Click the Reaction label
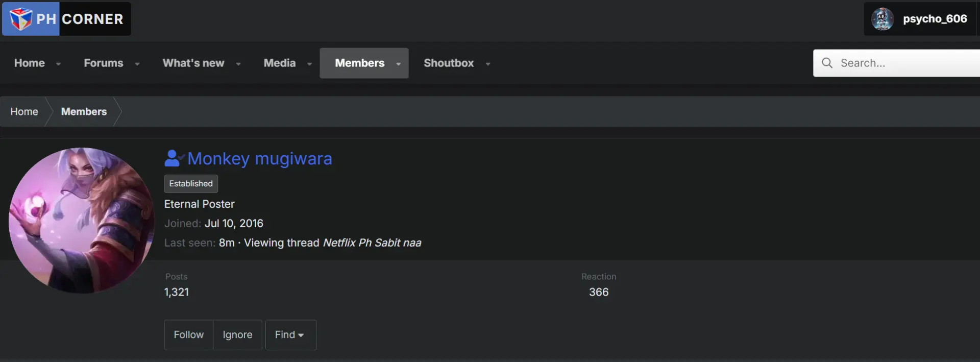This screenshot has width=980, height=362. tap(599, 276)
